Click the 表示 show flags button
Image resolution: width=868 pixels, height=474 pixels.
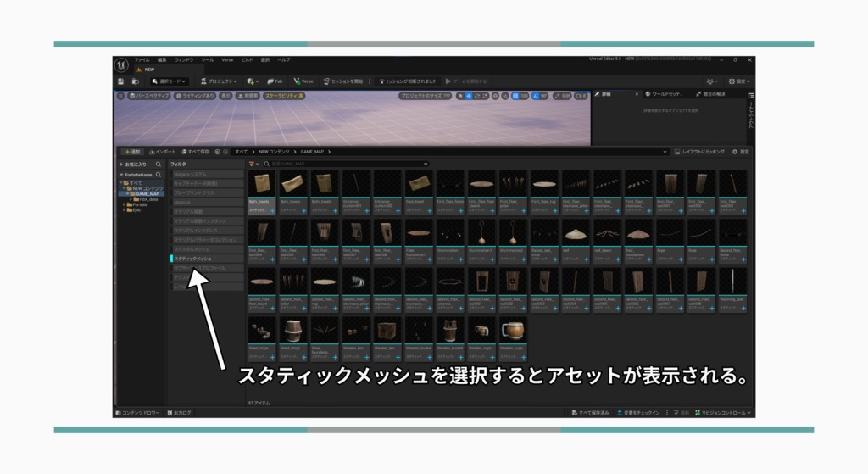(x=225, y=96)
